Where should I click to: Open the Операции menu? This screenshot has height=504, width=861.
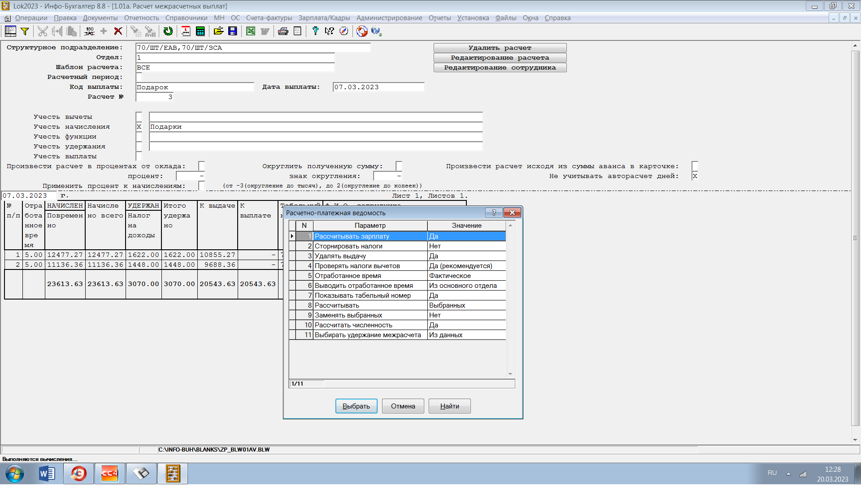(x=31, y=18)
